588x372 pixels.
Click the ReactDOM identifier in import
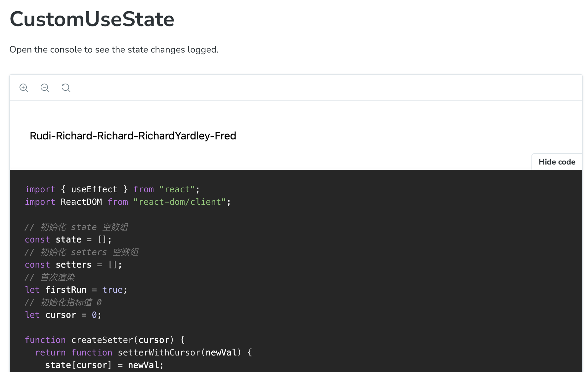(x=81, y=202)
